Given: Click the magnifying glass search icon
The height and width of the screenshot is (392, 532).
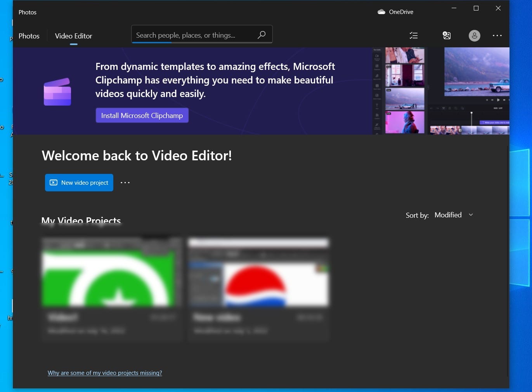Looking at the screenshot, I should [x=262, y=35].
